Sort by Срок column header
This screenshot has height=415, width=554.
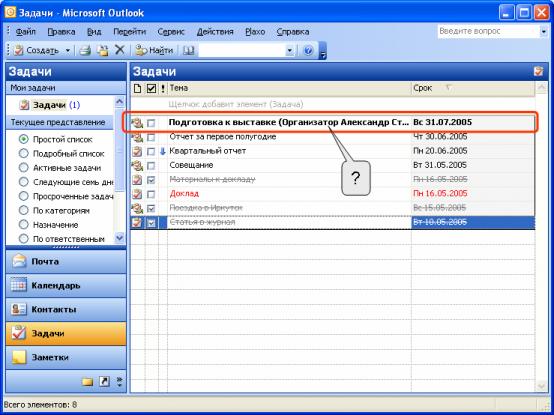[x=473, y=88]
